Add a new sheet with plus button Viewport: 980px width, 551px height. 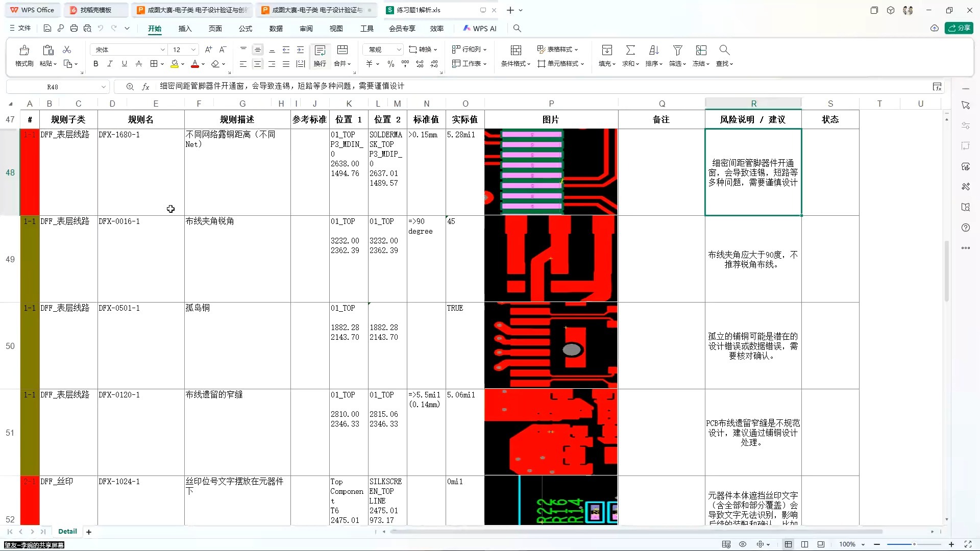tap(89, 532)
